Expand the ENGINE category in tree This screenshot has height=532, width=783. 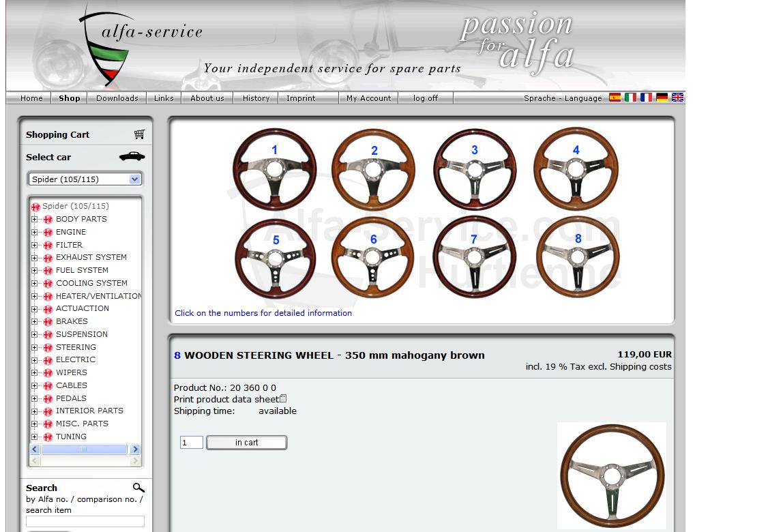[35, 233]
